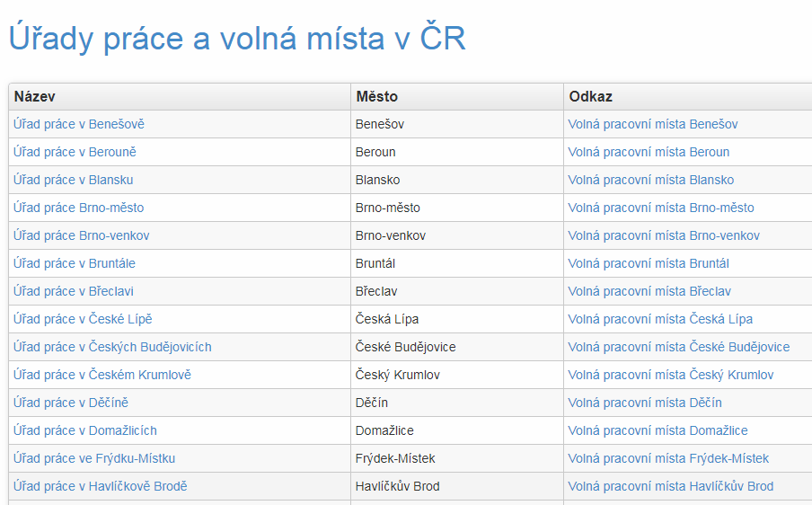Select the Úřad práce Brno-město link
Viewport: 812px width, 505px height.
pyautogui.click(x=78, y=208)
